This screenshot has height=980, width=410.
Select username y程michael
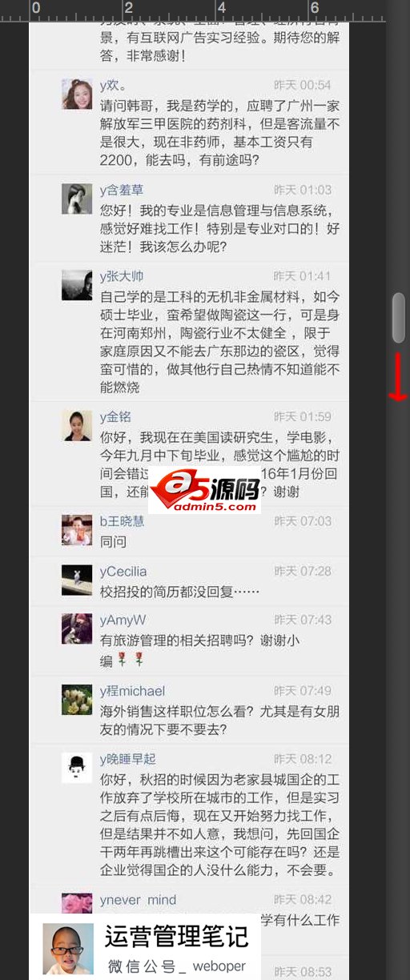pyautogui.click(x=133, y=691)
